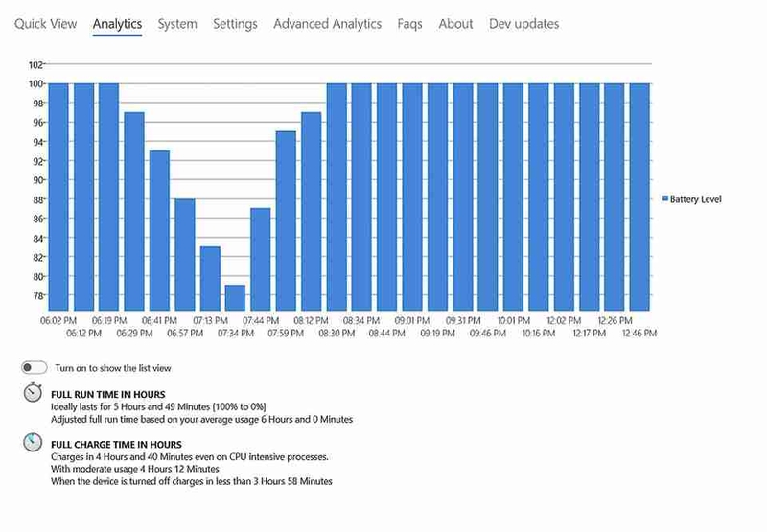The height and width of the screenshot is (532, 767).
Task: Click the bar for 06:02 PM
Action: (58, 197)
